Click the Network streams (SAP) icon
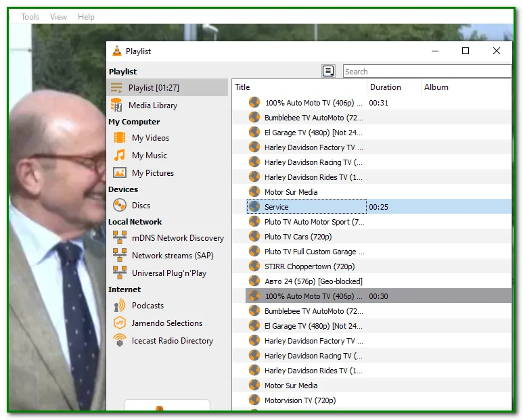The image size is (523, 420). click(x=119, y=256)
